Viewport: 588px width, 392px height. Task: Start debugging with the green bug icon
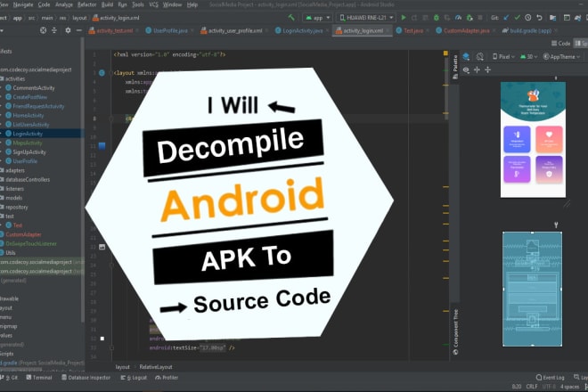click(437, 18)
